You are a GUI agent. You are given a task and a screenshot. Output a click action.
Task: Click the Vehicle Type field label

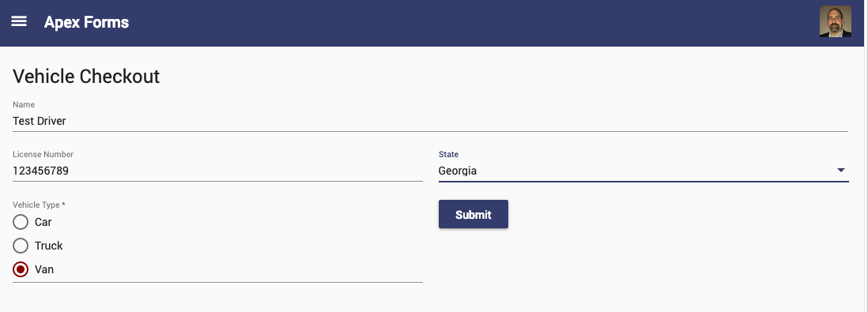(x=39, y=205)
